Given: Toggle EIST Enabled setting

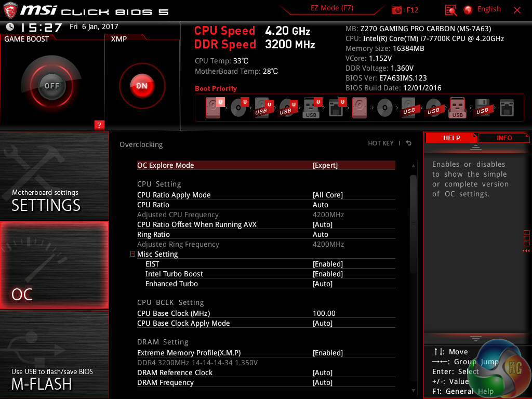Looking at the screenshot, I should (327, 264).
